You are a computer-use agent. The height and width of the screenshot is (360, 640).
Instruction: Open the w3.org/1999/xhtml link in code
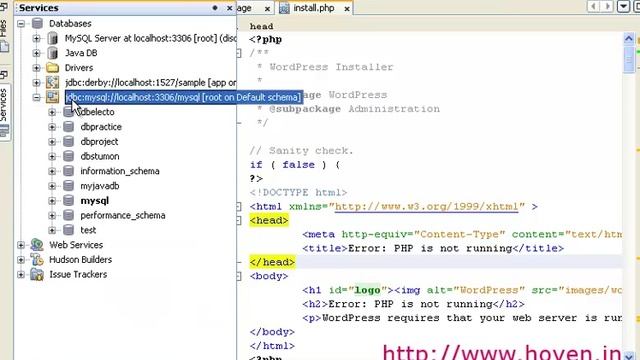click(x=427, y=207)
